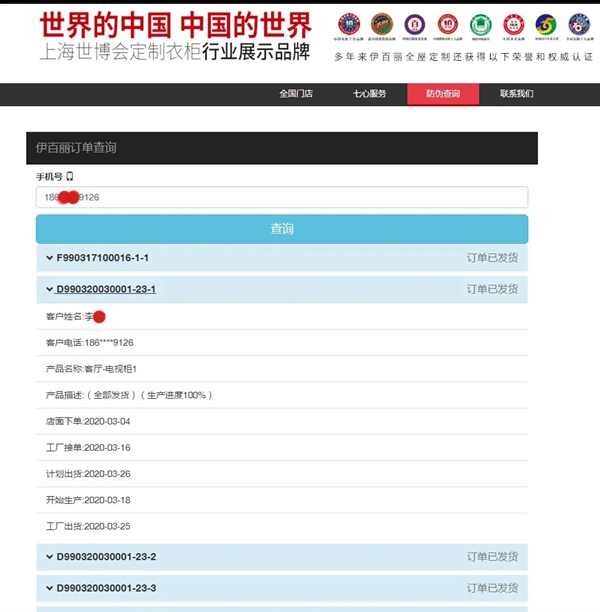Click 店面下单:2020-03-04 row

(282, 422)
